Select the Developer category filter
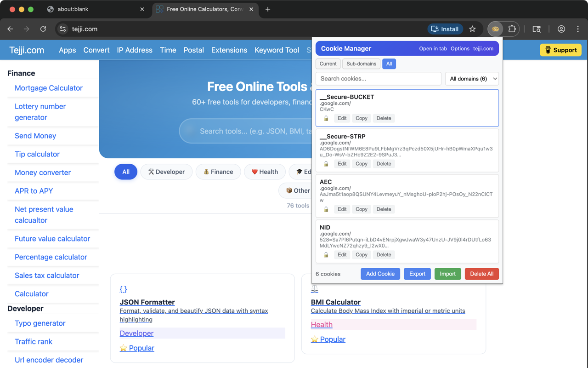This screenshot has width=588, height=368. [166, 172]
